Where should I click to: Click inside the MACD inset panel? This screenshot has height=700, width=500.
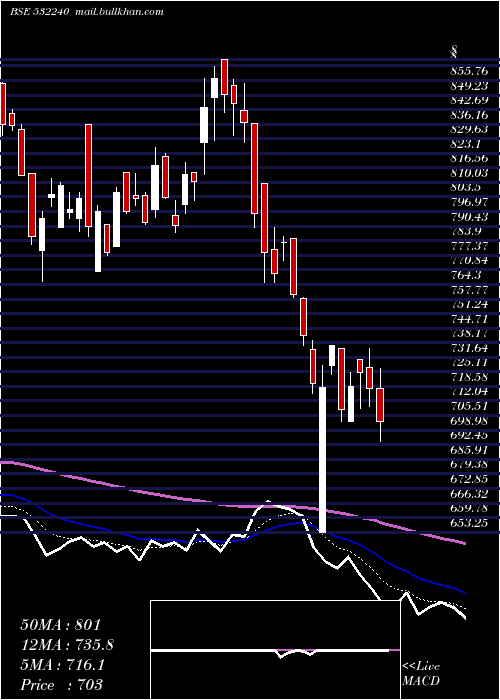[x=275, y=650]
